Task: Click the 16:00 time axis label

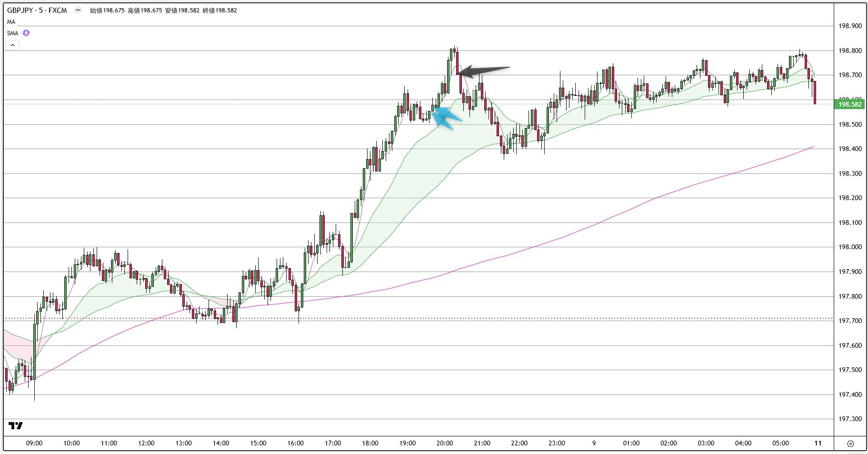Action: (296, 443)
